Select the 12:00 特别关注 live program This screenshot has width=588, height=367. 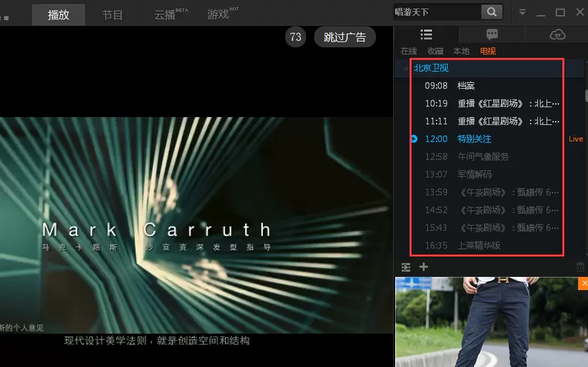pos(487,139)
